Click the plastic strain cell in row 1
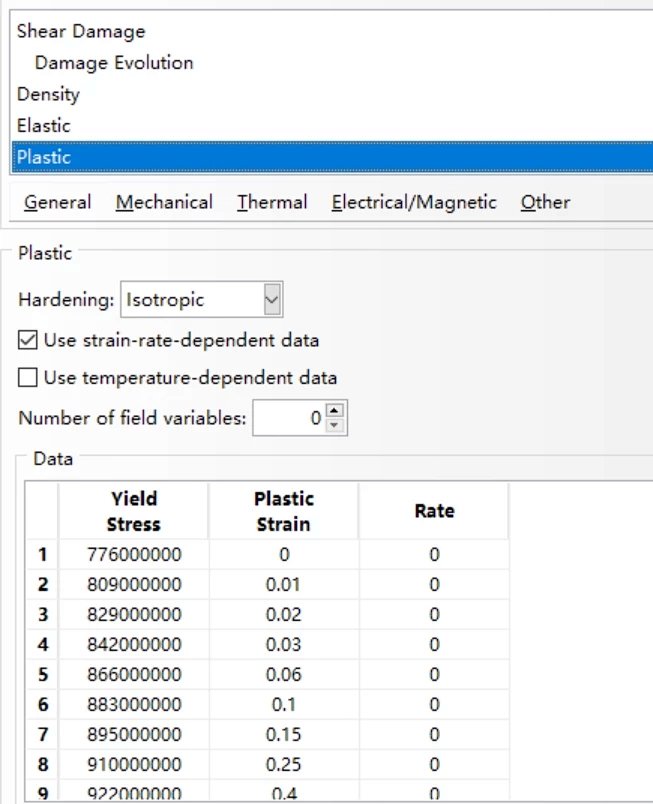This screenshot has height=804, width=653. pyautogui.click(x=283, y=554)
